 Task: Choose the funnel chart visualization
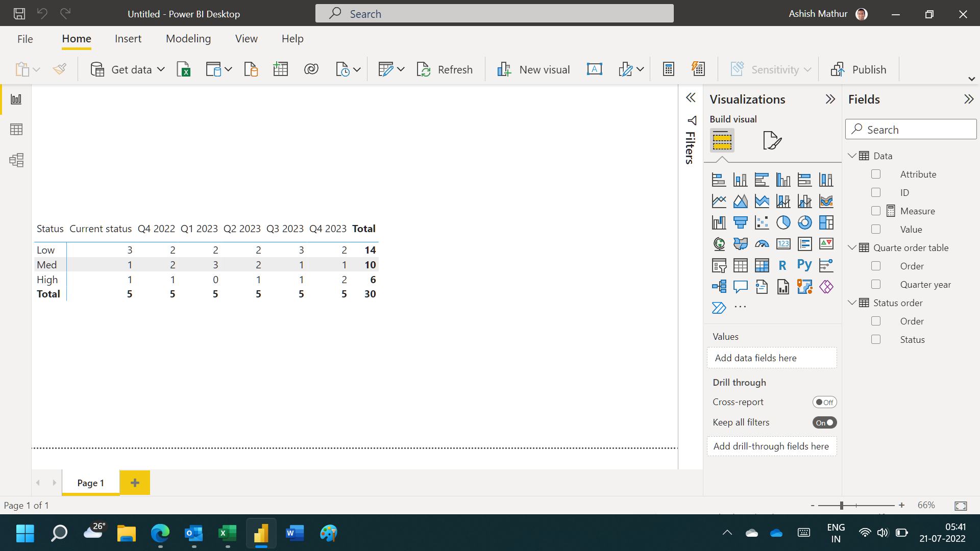point(740,222)
